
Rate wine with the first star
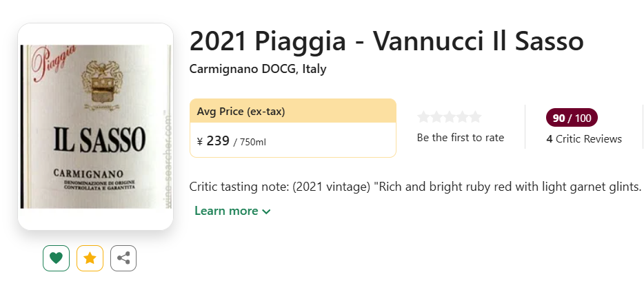[x=423, y=117]
